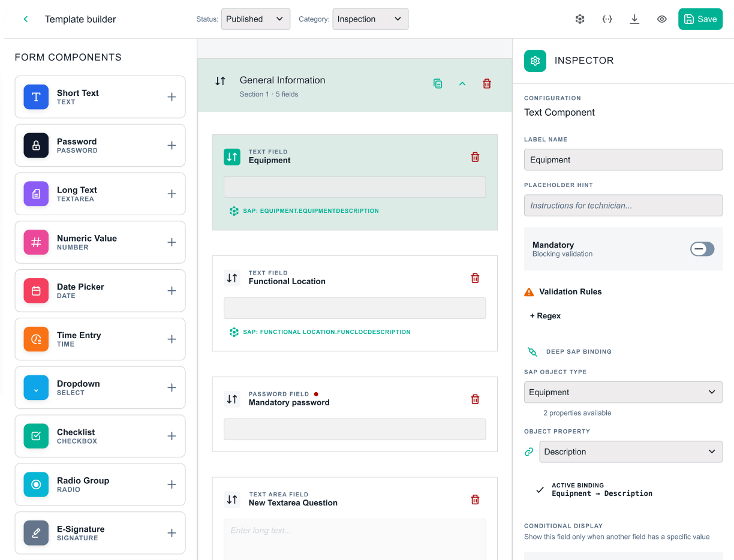734x560 pixels.
Task: Add a Numeric Value component with plus
Action: coord(172,242)
